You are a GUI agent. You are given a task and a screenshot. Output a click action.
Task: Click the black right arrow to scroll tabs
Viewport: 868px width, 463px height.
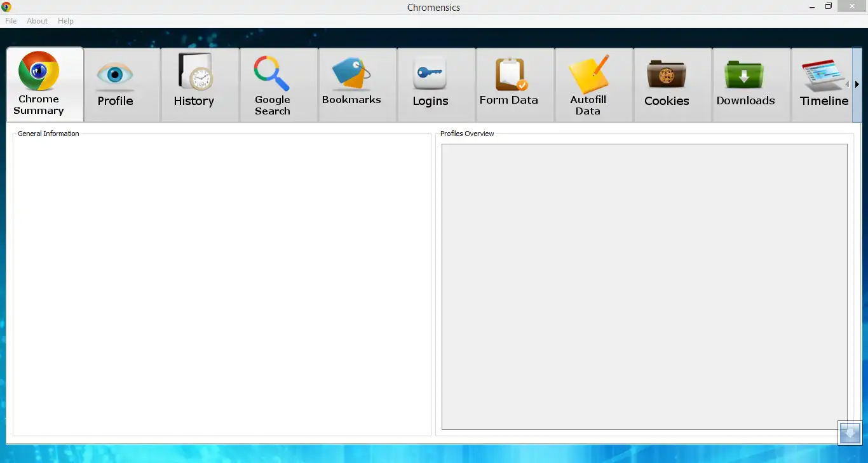857,84
